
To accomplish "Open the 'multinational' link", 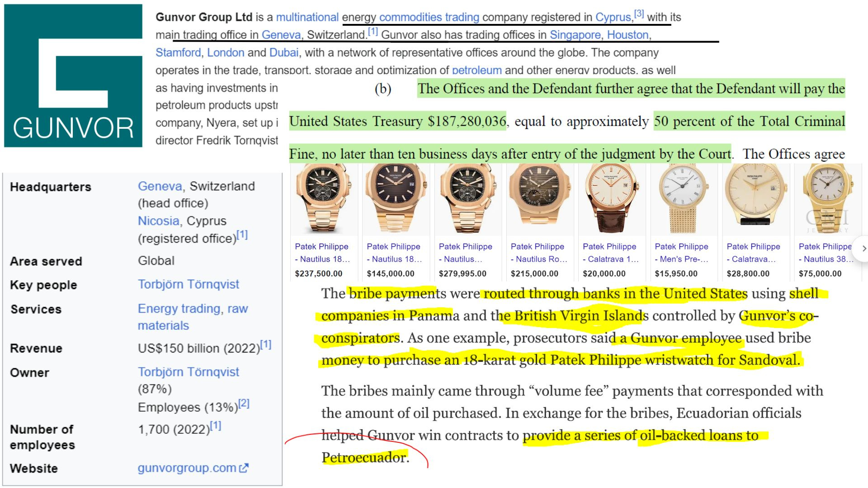I will [x=307, y=17].
